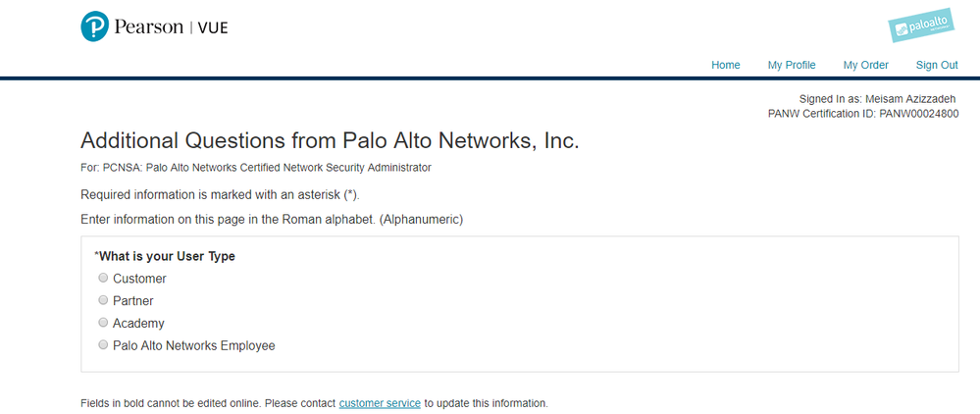This screenshot has width=980, height=414.
Task: Open the My Order link
Action: [865, 65]
